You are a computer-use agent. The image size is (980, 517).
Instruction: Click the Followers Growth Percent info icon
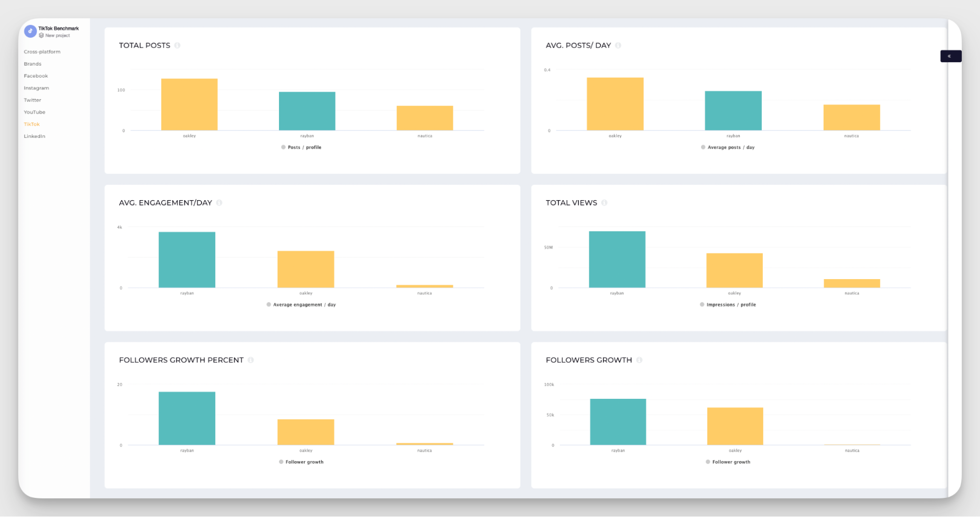tap(251, 360)
